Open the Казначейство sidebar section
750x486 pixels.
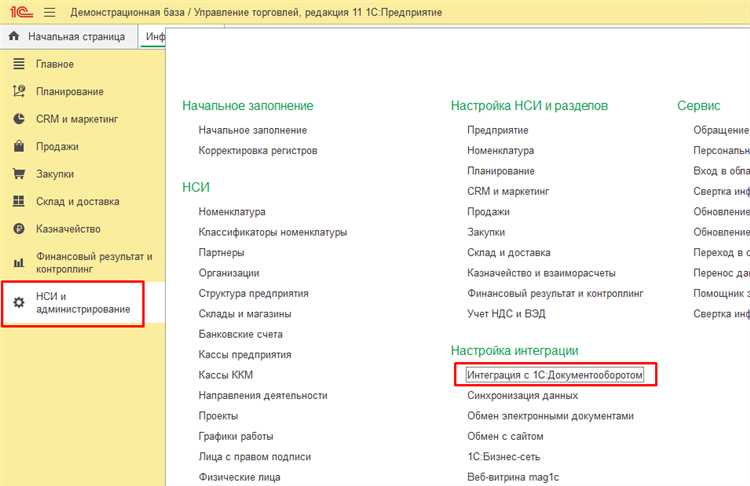tap(68, 229)
